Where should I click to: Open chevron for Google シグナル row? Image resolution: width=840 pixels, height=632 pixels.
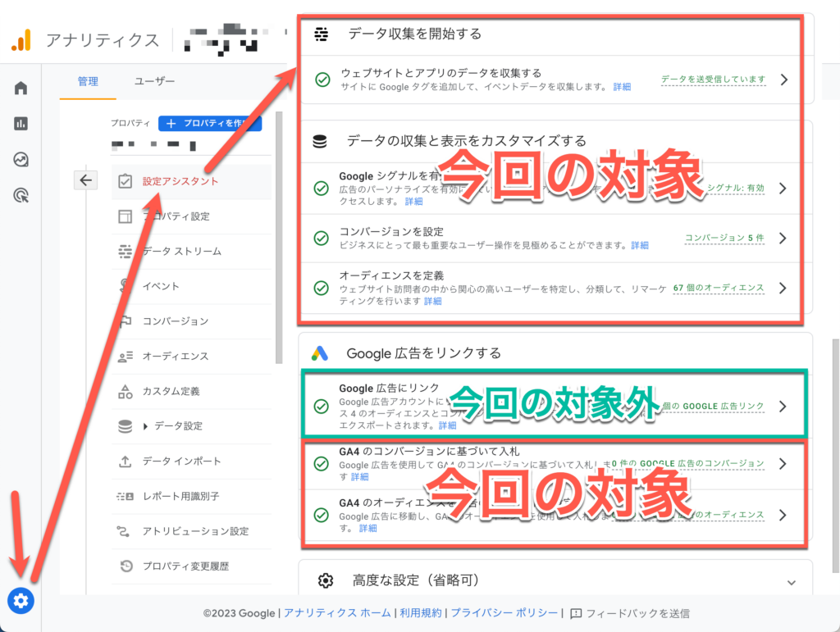click(783, 189)
